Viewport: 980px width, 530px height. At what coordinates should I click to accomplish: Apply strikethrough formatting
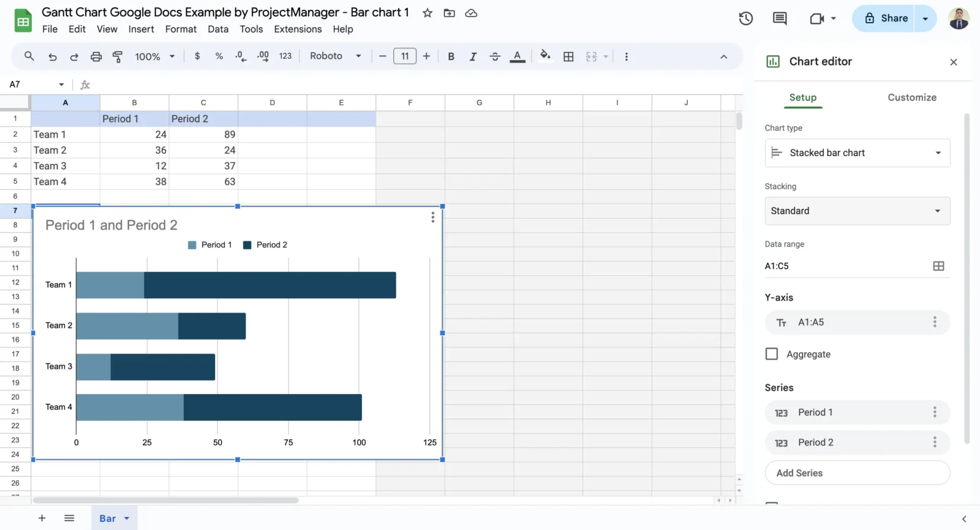click(495, 56)
